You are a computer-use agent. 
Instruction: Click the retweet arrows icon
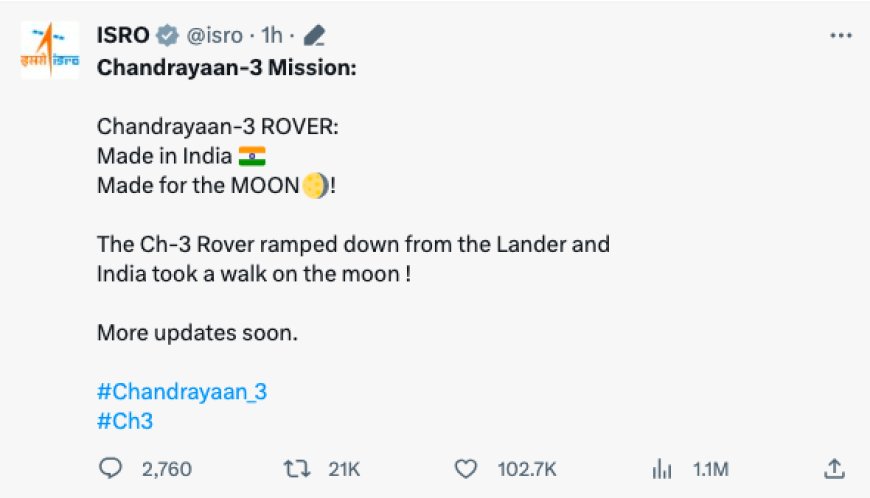coord(297,469)
